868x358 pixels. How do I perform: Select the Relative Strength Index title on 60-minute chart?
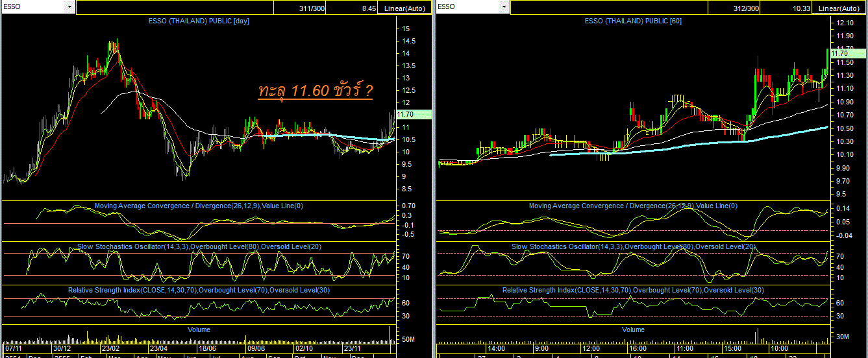pos(633,290)
